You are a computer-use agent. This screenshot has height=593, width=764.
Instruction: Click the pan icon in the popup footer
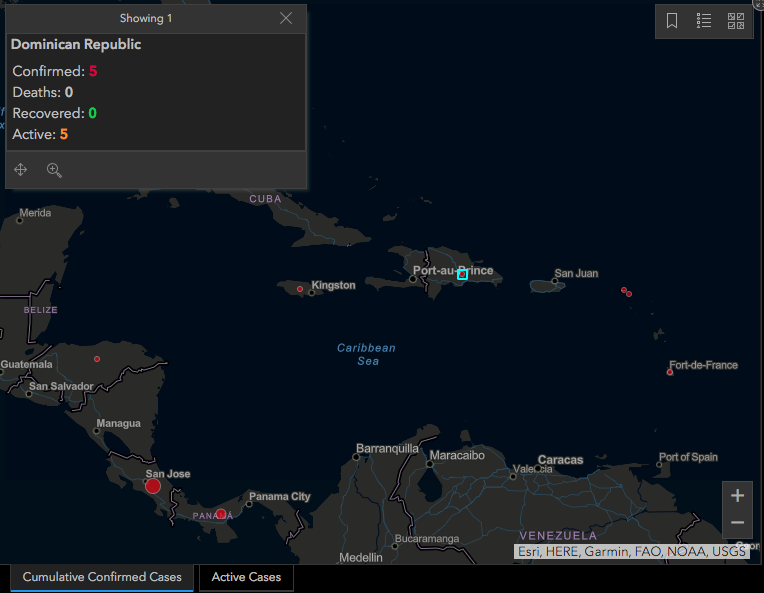coord(21,170)
